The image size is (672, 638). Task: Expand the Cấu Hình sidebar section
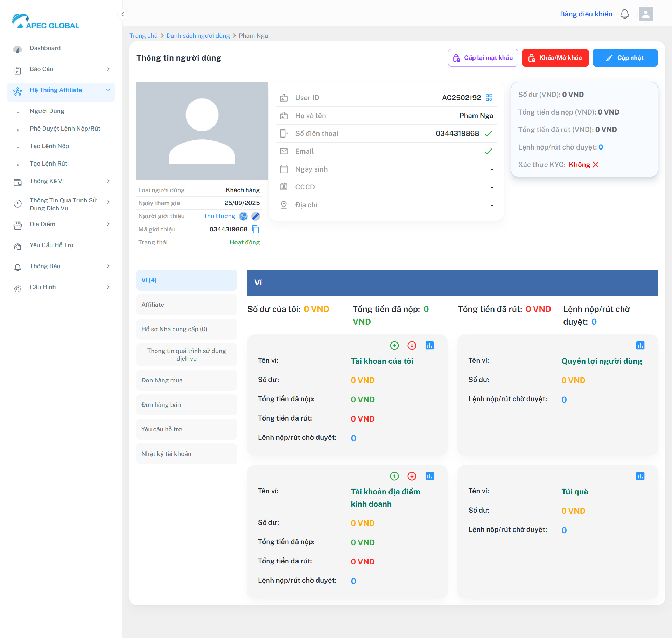(108, 287)
